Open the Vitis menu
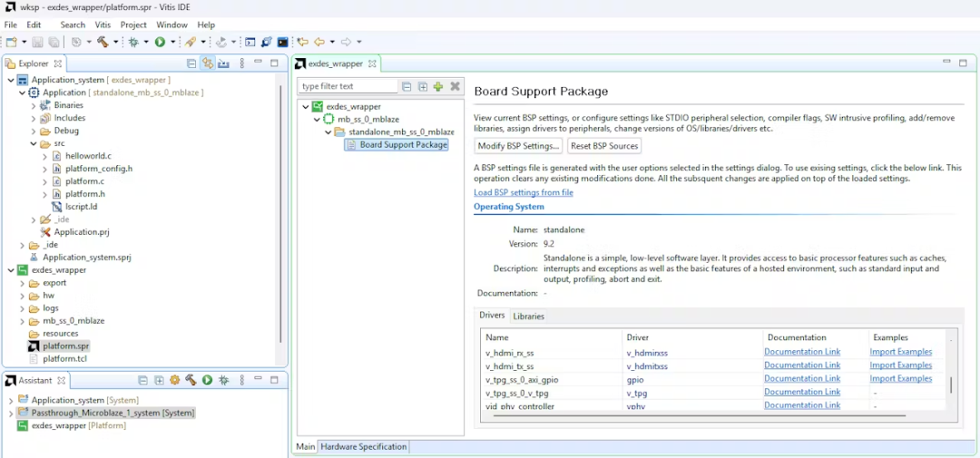The height and width of the screenshot is (458, 980). point(103,24)
